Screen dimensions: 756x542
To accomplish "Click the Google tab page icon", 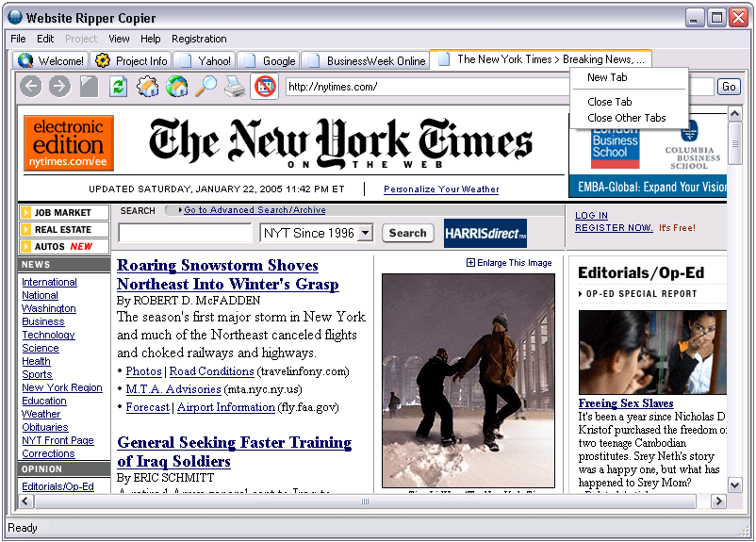I will (x=250, y=60).
